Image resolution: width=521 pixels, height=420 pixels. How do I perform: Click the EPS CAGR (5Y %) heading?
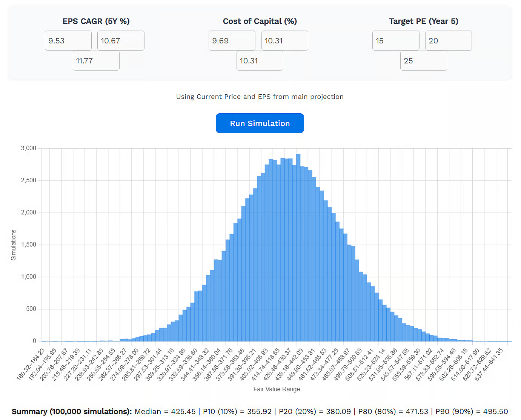pos(96,21)
